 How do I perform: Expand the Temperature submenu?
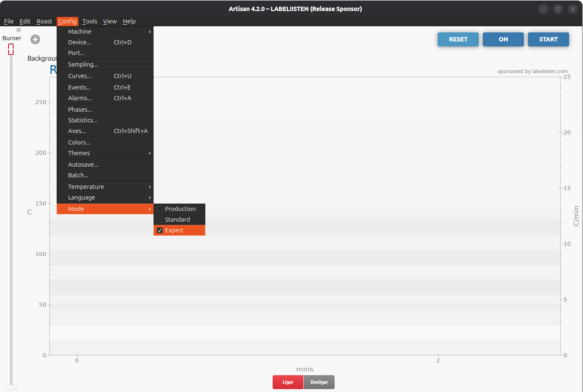tap(105, 187)
